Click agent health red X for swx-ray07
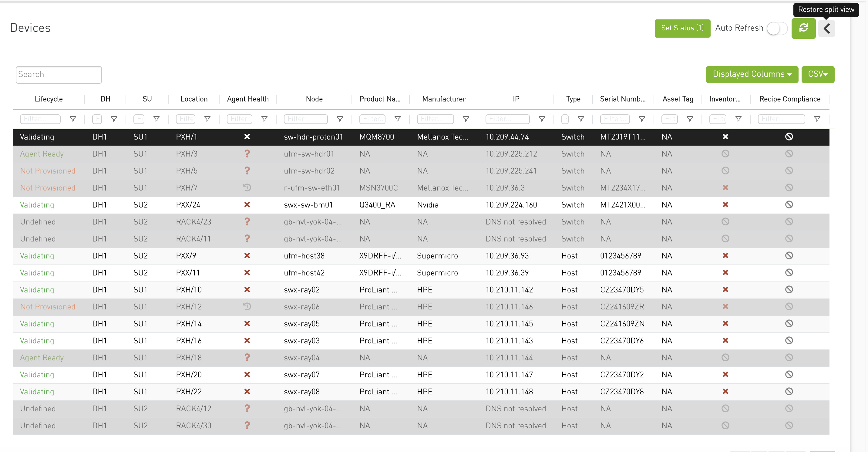This screenshot has height=452, width=868. tap(247, 374)
